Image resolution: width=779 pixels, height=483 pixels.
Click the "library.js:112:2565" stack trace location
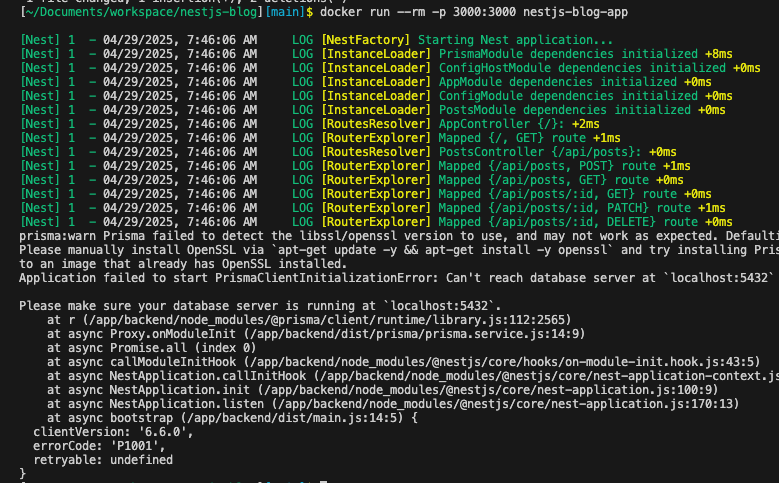point(499,320)
